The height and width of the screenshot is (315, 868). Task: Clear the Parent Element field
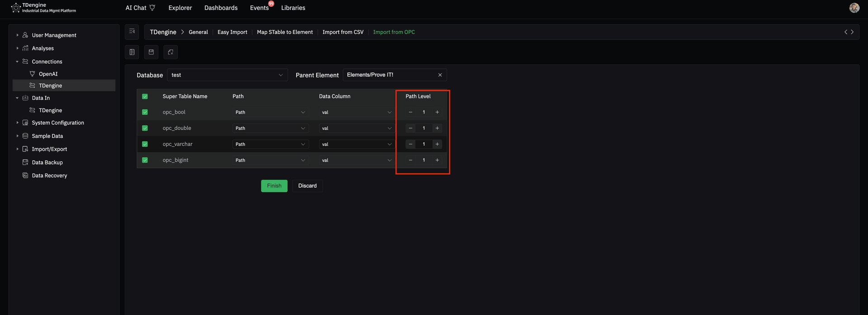click(x=440, y=75)
